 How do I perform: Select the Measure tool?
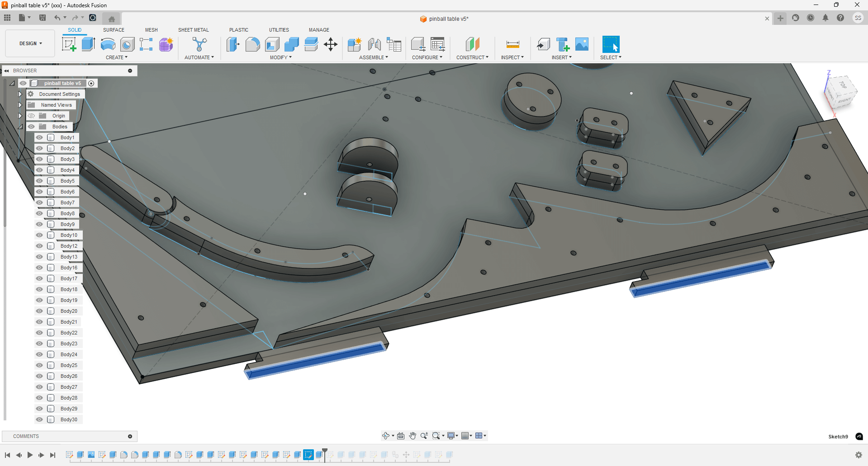click(x=512, y=44)
